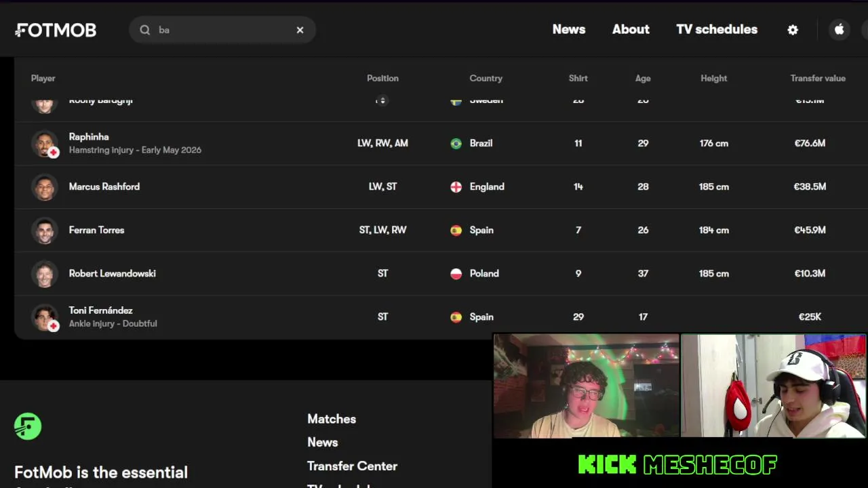Open Robert Lewandowski's player page
Viewport: 868px width, 488px height.
(x=112, y=273)
